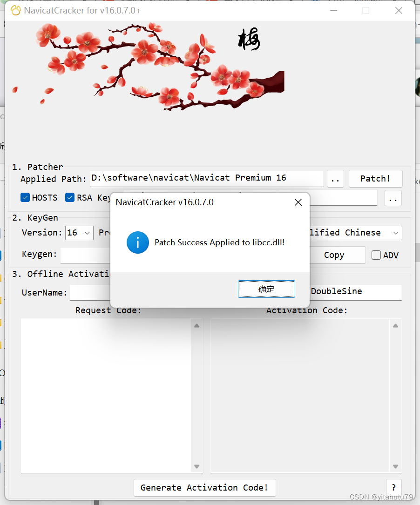Click the '1. Patcher' group heading
420x505 pixels.
38,167
